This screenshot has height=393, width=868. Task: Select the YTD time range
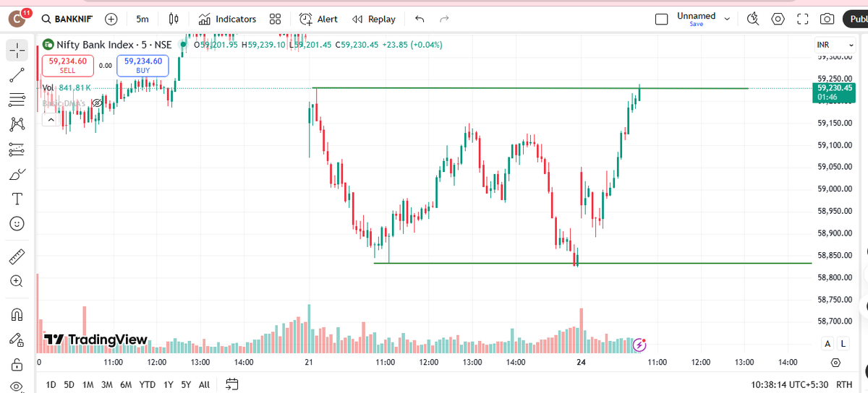[x=147, y=385]
